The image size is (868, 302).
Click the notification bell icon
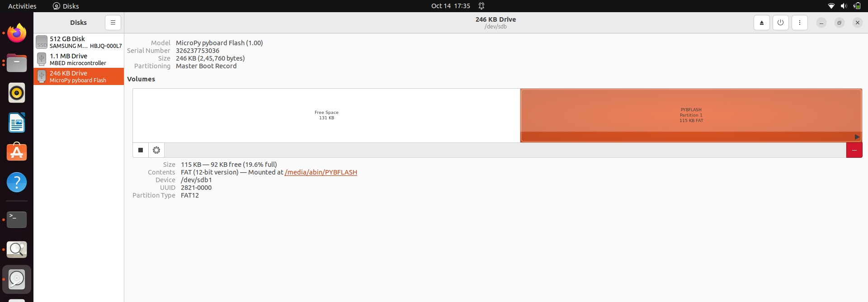(481, 6)
